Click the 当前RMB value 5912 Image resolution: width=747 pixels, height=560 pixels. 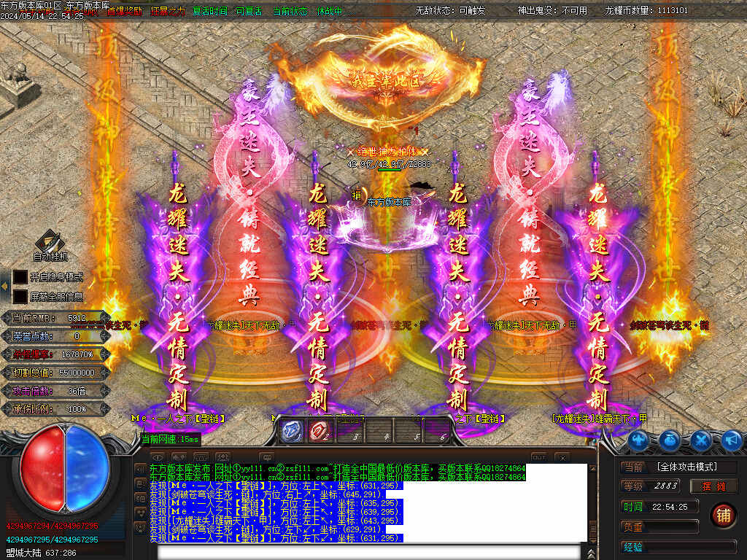(x=77, y=318)
